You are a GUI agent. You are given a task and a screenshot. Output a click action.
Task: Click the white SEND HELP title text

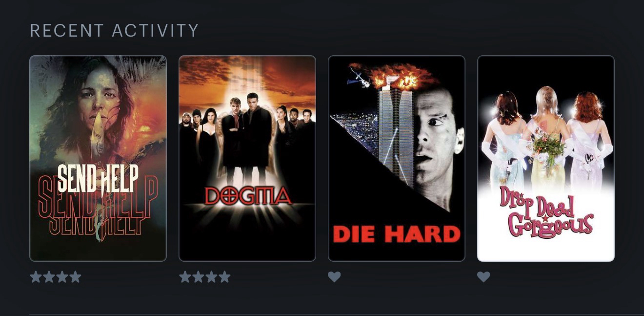coord(98,179)
